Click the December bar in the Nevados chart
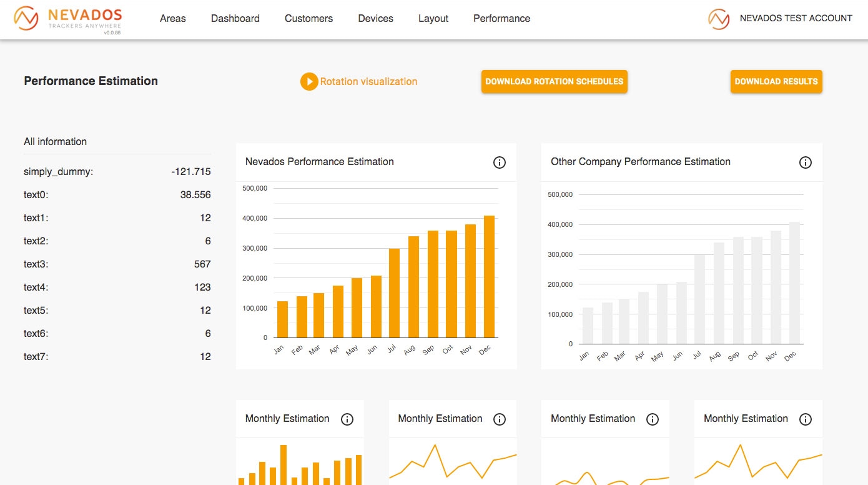This screenshot has height=485, width=868. (x=489, y=277)
